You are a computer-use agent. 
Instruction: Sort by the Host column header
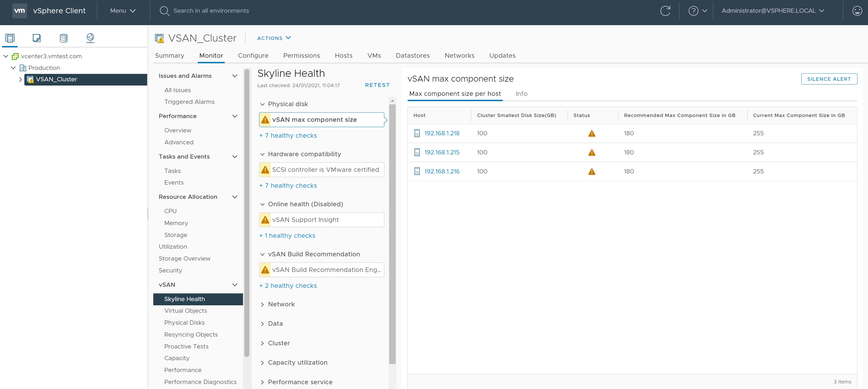pyautogui.click(x=419, y=115)
